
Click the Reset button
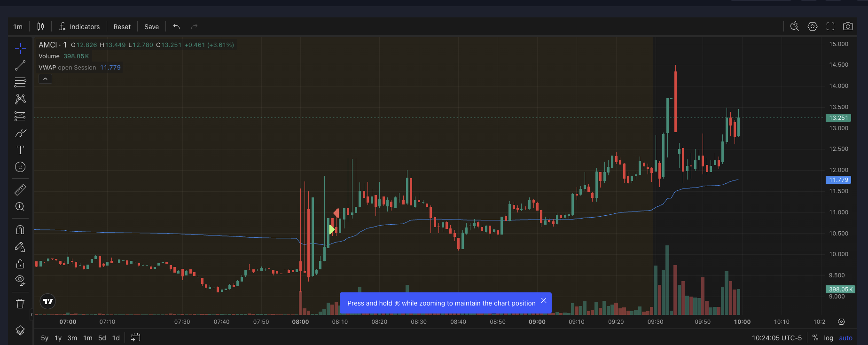click(x=122, y=27)
